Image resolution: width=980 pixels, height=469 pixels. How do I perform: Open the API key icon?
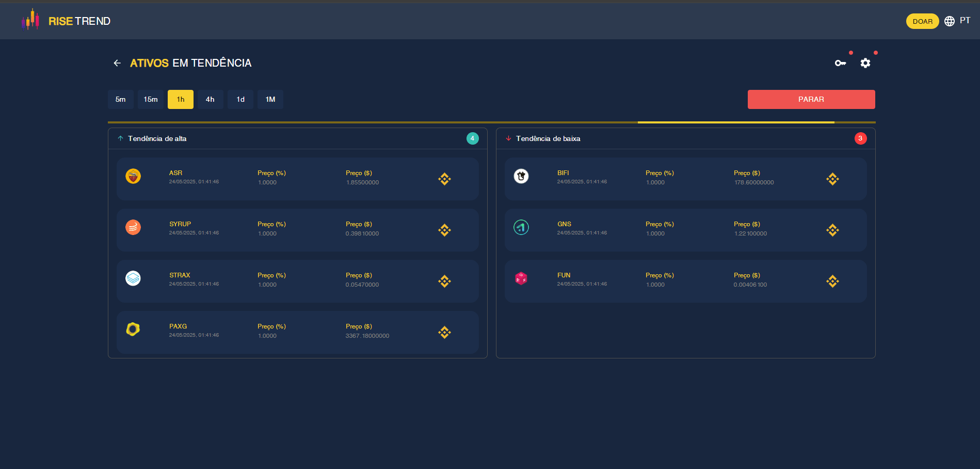(841, 63)
